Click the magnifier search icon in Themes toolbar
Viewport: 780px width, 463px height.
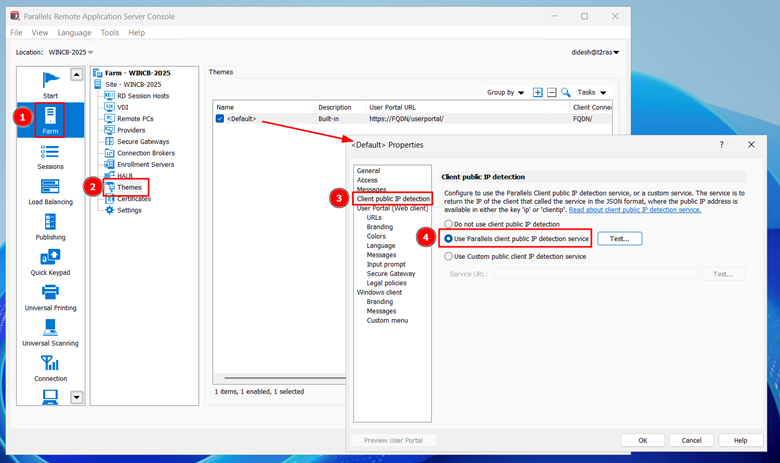coord(566,92)
